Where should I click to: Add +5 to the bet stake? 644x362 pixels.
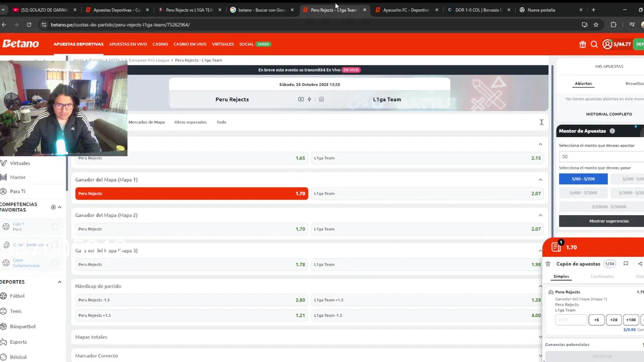tap(596, 320)
